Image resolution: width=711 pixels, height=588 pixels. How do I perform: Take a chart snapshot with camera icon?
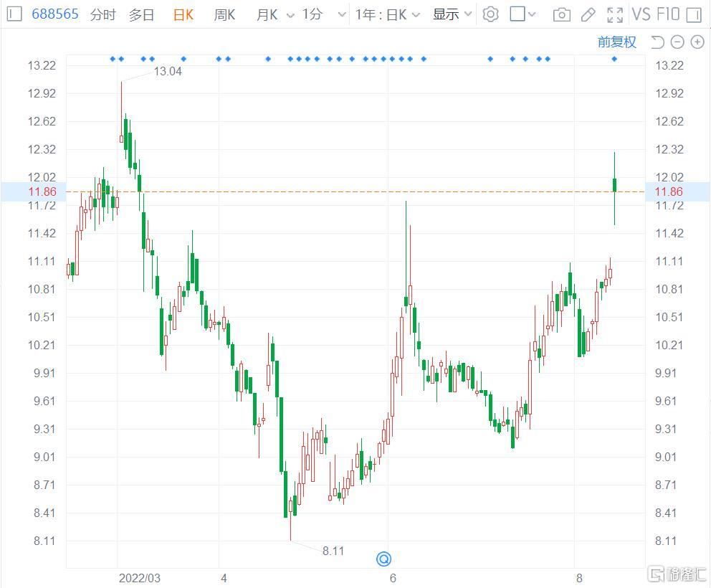click(561, 15)
